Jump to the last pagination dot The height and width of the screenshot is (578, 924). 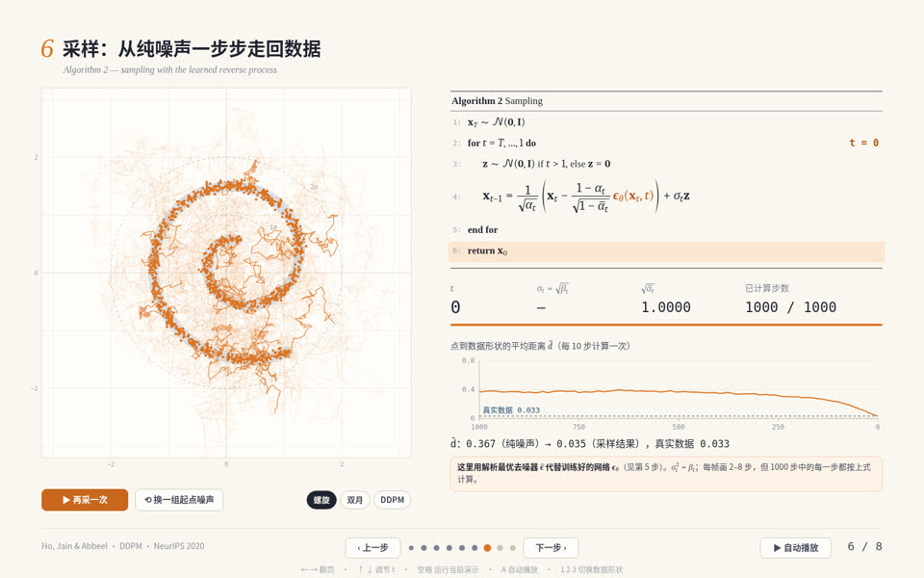tap(513, 548)
